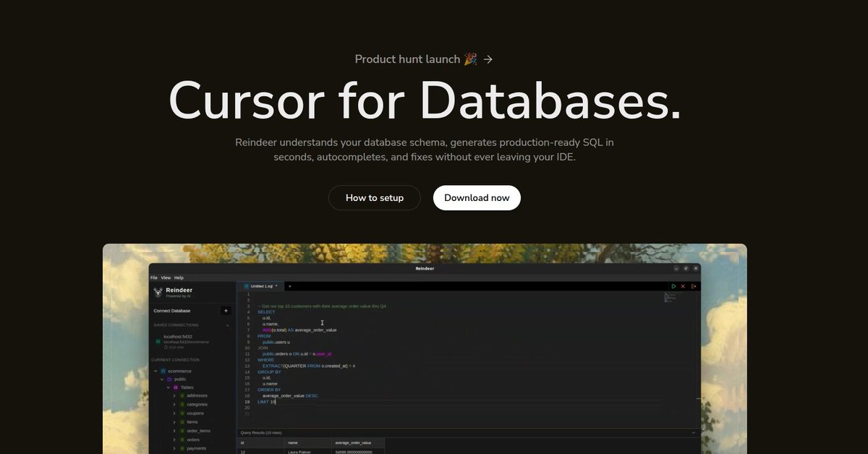Viewport: 868px width, 454px height.
Task: Click the name column header
Action: [x=308, y=442]
